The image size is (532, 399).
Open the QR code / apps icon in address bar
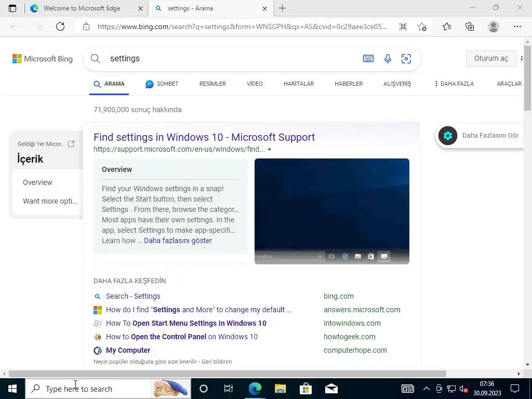(x=403, y=26)
